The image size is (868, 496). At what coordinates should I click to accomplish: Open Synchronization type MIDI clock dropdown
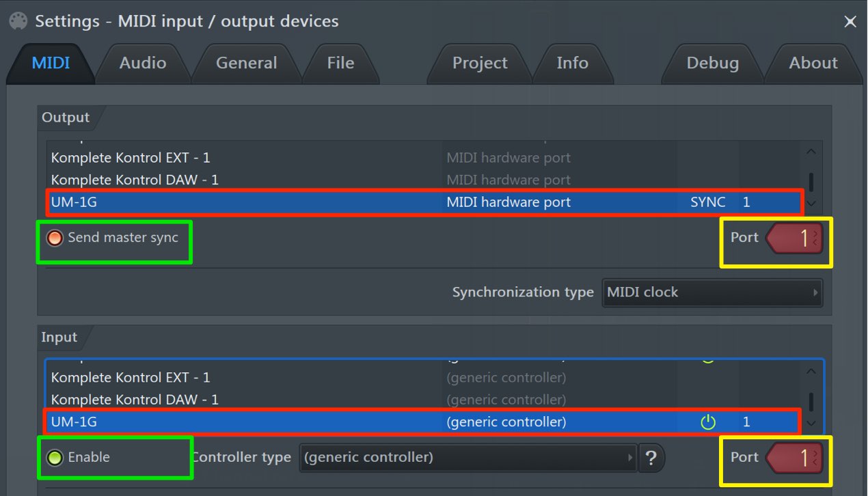712,292
